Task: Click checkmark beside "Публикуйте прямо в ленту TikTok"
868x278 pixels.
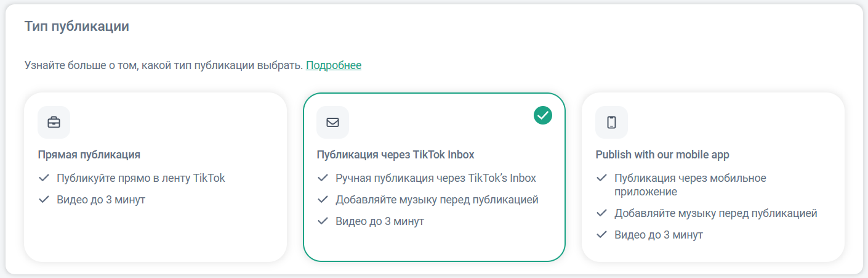Action: tap(44, 178)
